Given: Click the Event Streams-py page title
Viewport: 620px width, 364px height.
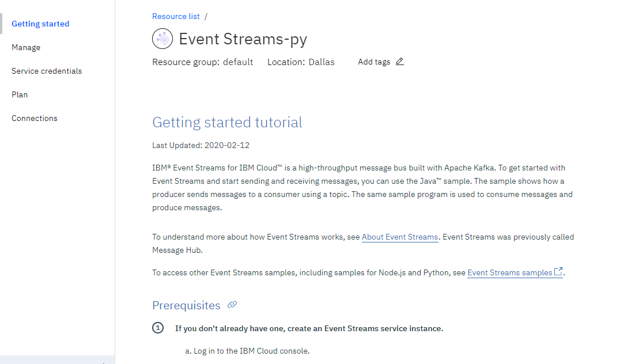Looking at the screenshot, I should click(x=243, y=39).
